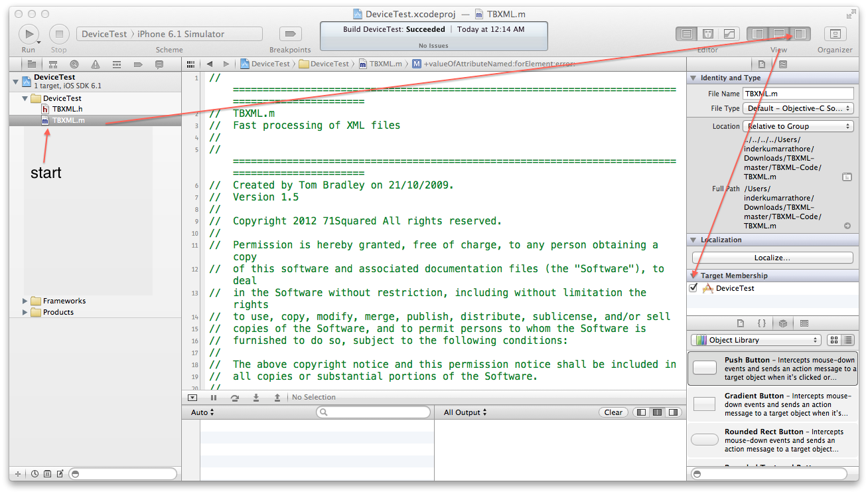Switch to the Version editor
This screenshot has height=494, width=868.
click(x=729, y=34)
